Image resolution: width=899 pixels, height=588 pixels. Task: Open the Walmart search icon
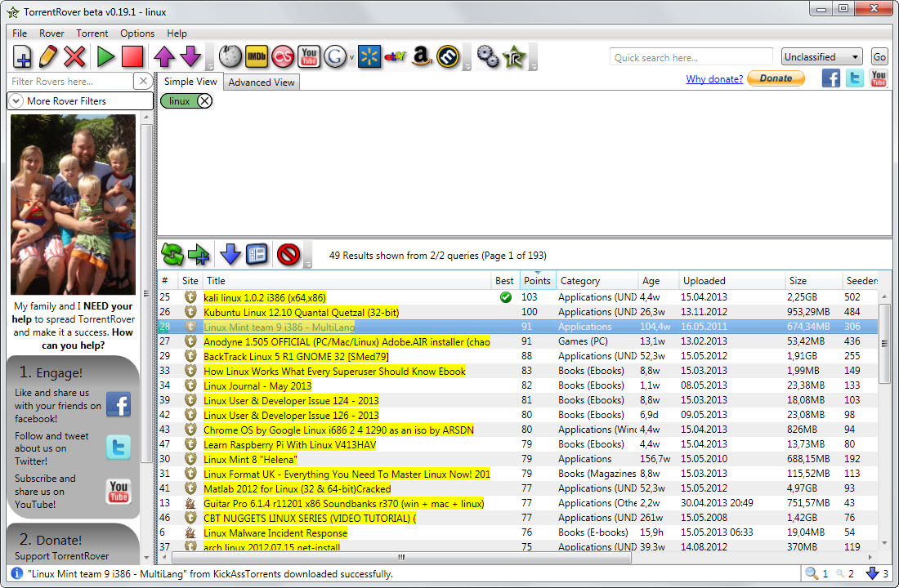[x=369, y=56]
